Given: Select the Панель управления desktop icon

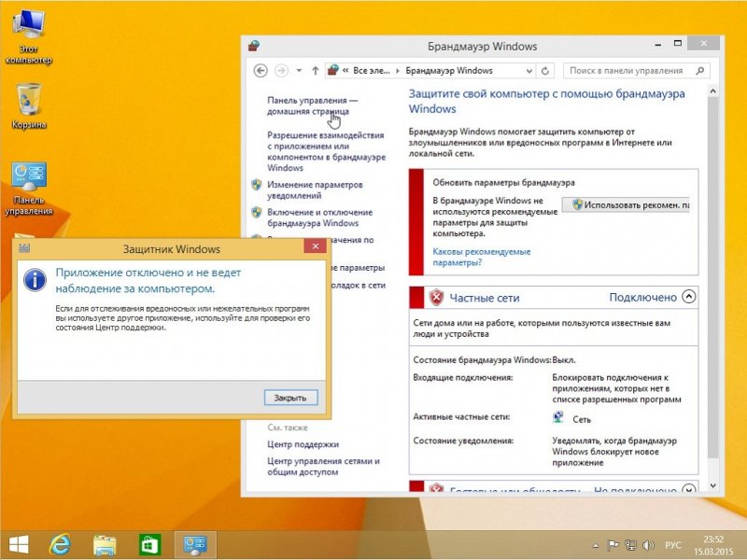Looking at the screenshot, I should [29, 189].
